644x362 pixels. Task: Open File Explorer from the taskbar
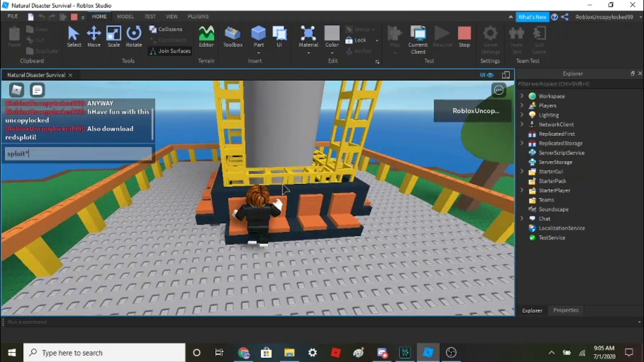pos(289,352)
